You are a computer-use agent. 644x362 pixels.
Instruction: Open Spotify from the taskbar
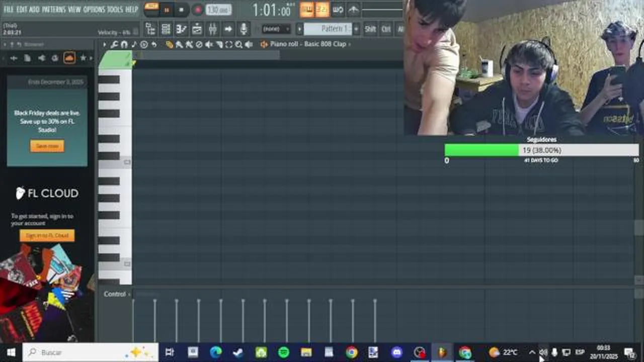[283, 352]
